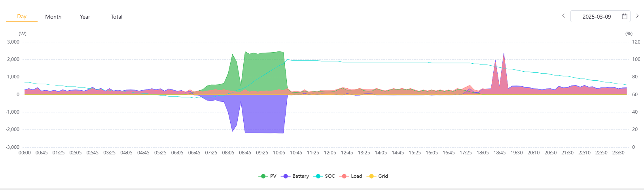Go to previous day arrow
Viewport: 644px width, 190px height.
[x=563, y=16]
